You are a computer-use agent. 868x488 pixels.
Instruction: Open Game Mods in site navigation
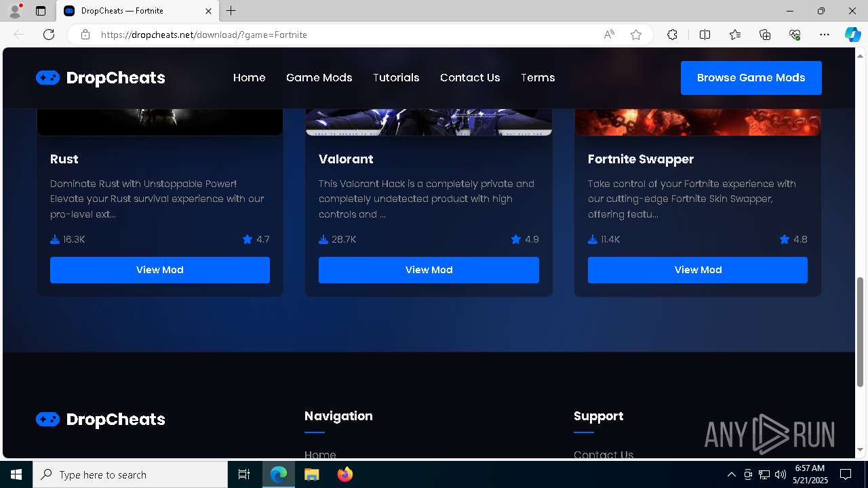[x=319, y=78]
